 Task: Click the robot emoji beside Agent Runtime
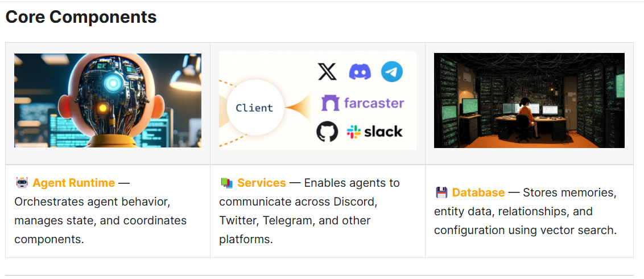tap(22, 183)
